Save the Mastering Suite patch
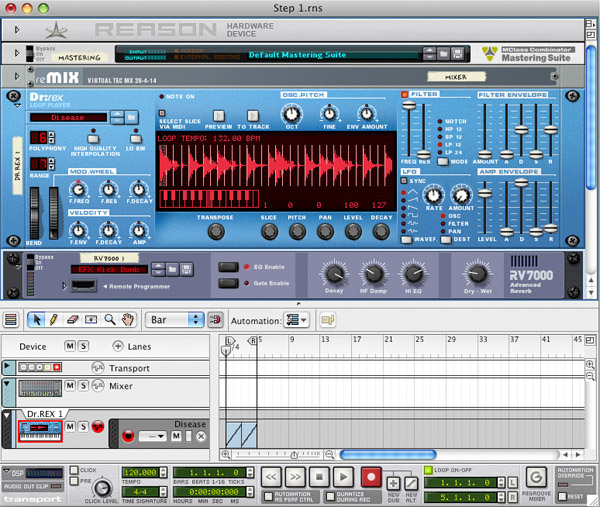Image resolution: width=600 pixels, height=507 pixels. click(x=457, y=54)
